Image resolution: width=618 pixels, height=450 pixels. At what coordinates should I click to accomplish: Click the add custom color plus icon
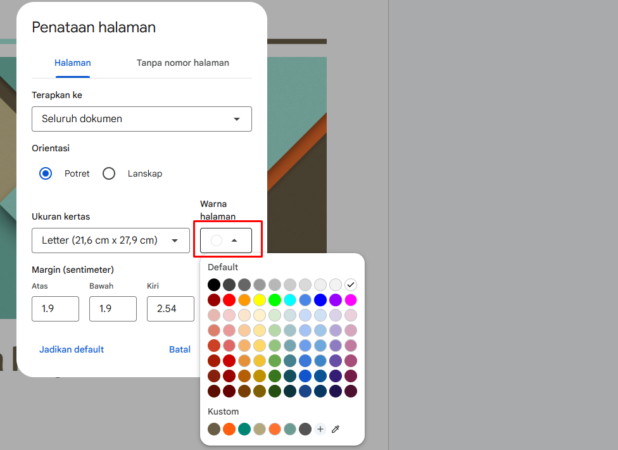tap(320, 429)
